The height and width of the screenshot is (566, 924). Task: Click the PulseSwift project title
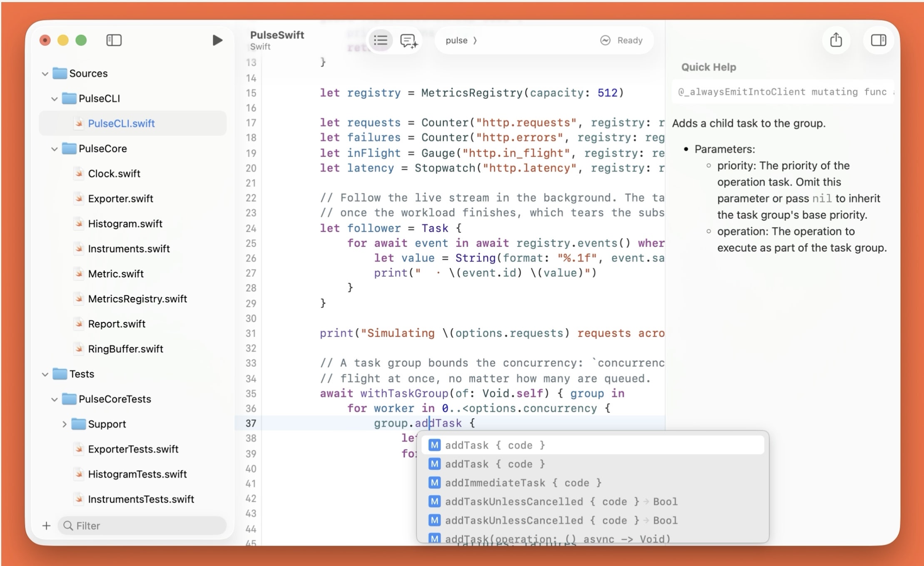pyautogui.click(x=277, y=35)
